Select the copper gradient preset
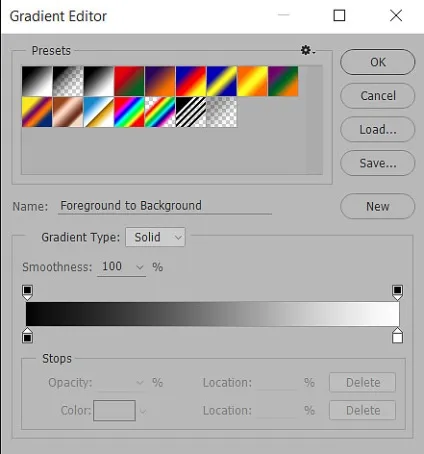Viewport: 424px width, 454px height. pos(68,112)
